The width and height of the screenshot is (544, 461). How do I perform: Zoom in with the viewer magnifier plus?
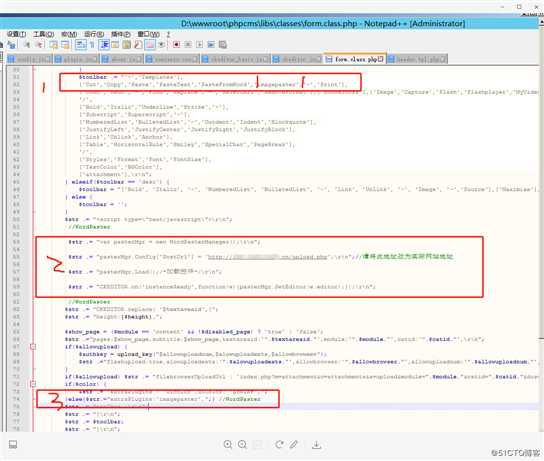[x=228, y=445]
